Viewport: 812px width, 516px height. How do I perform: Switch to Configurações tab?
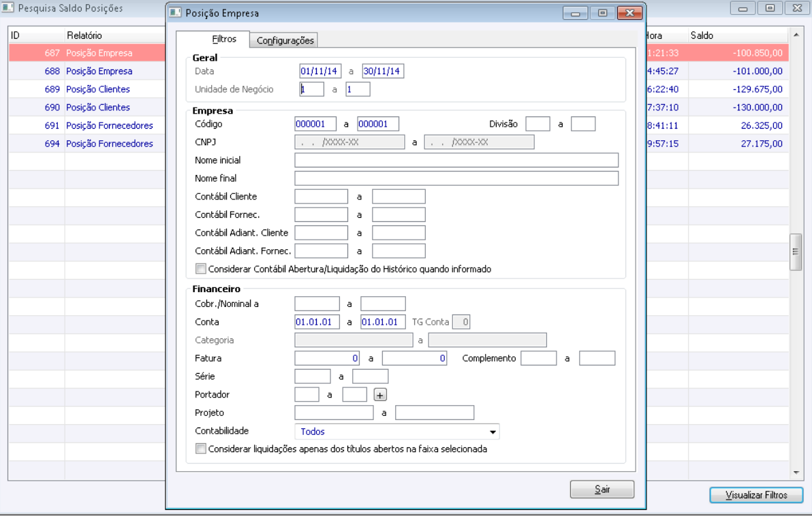[284, 40]
